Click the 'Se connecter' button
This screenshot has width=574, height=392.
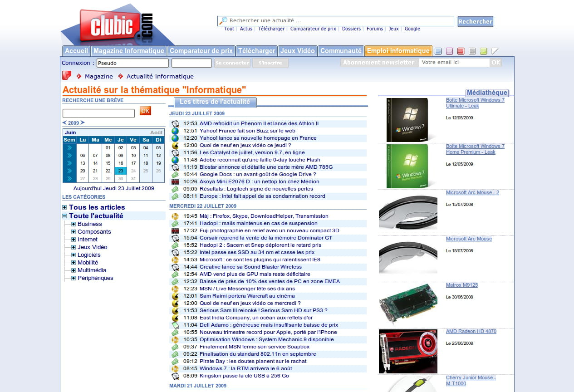[x=232, y=63]
